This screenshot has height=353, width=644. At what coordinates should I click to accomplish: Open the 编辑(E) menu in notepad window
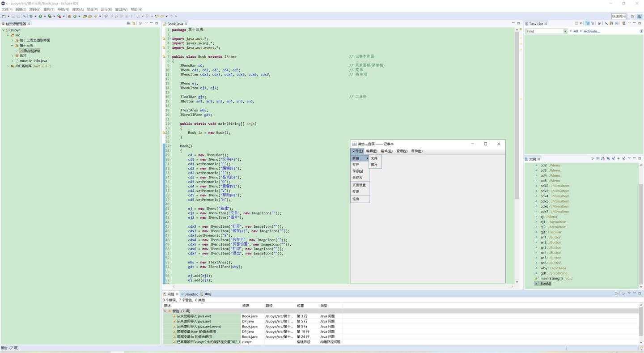[372, 151]
